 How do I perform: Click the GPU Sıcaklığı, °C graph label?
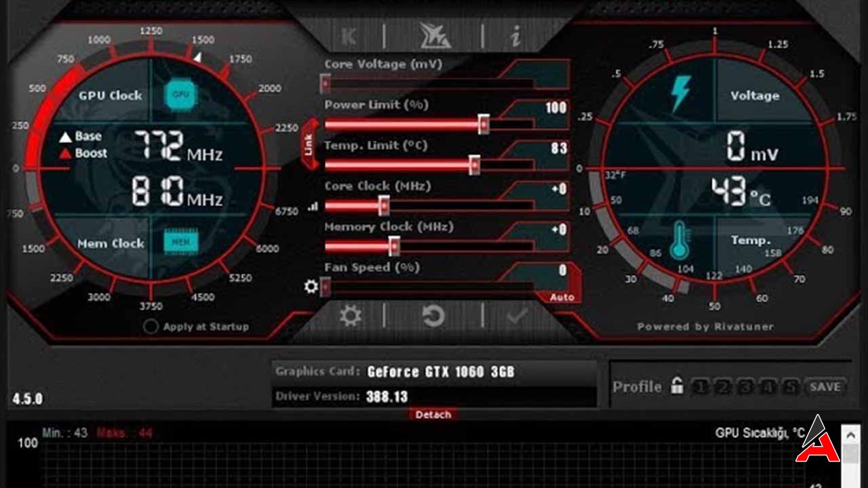760,432
